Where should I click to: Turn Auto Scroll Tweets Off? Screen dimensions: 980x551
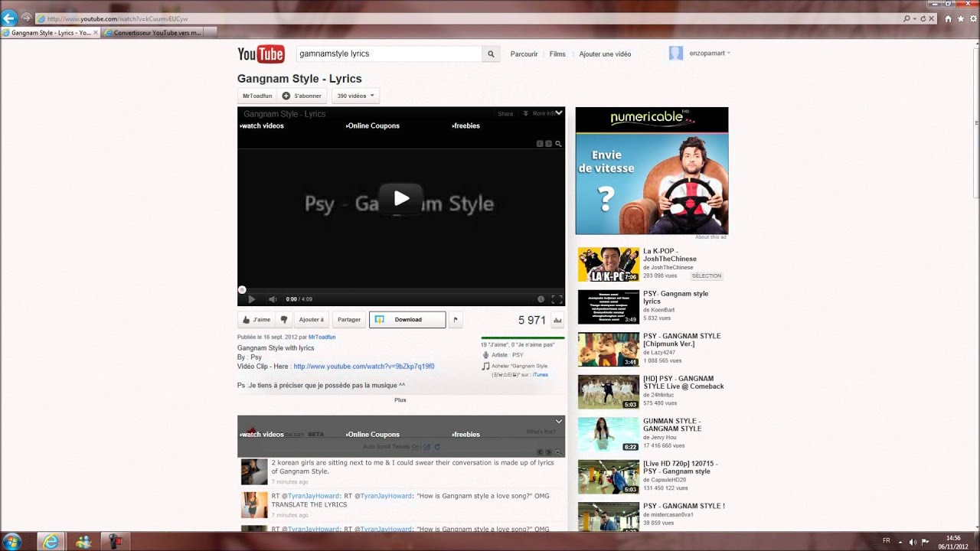pyautogui.click(x=426, y=446)
